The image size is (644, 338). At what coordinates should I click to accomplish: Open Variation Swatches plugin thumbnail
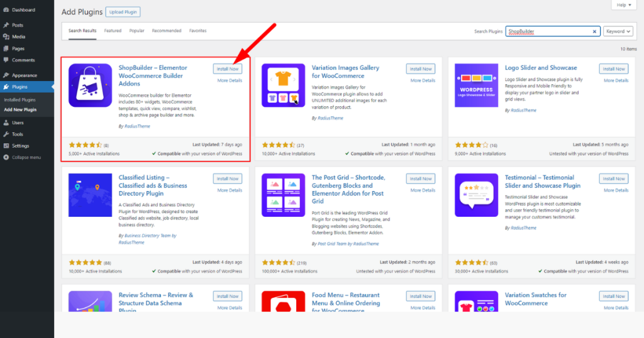(476, 302)
